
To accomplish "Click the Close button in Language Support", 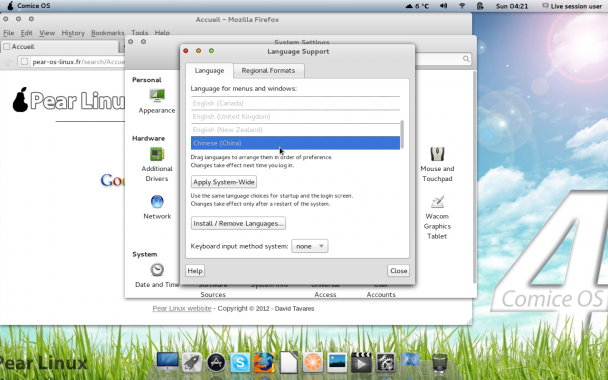I will point(398,271).
